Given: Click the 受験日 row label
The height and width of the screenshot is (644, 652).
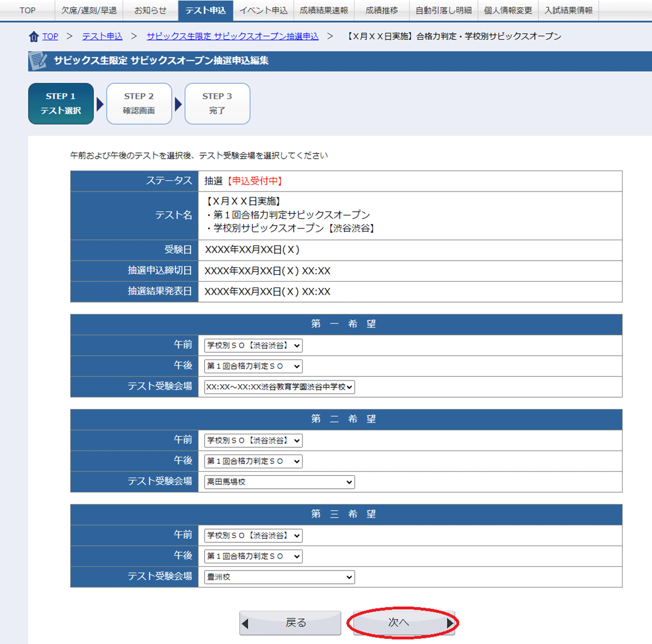Looking at the screenshot, I should coord(178,250).
